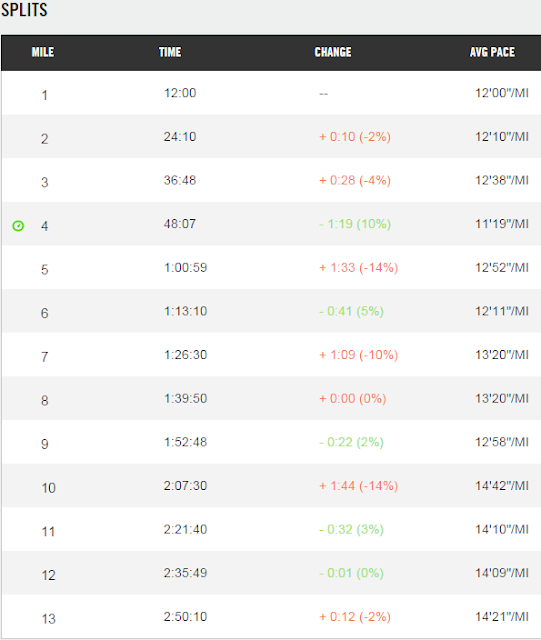Click the avg pace 12'11"/MI
This screenshot has height=640, width=541.
coord(502,311)
